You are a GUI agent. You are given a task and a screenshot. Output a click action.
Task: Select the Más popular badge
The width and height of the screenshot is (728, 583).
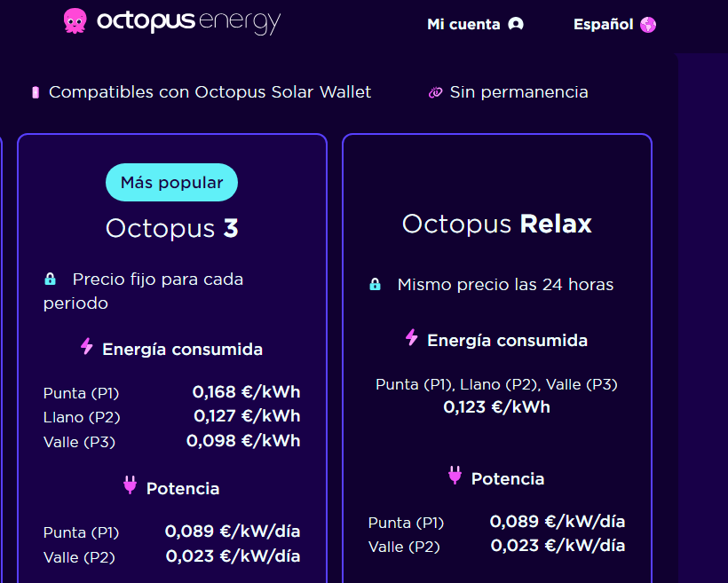coord(171,183)
